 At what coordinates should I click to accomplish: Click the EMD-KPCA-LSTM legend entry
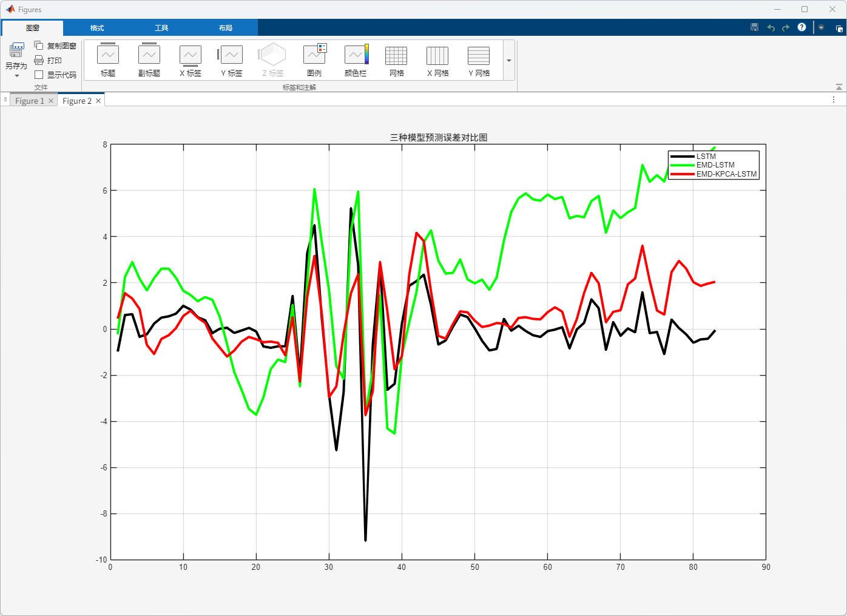click(726, 174)
